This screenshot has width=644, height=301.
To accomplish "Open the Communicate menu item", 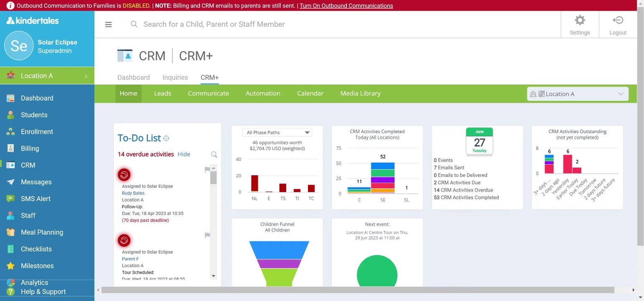I will 208,94.
